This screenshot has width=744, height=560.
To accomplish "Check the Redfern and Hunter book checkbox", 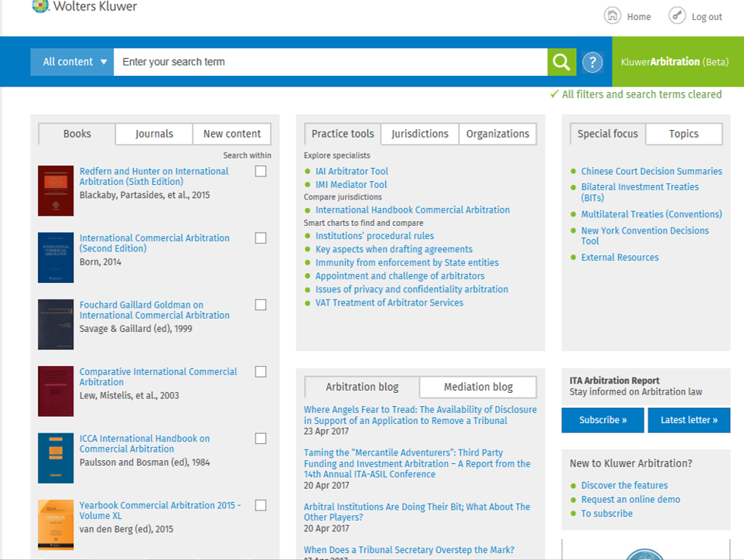I will coord(261,171).
